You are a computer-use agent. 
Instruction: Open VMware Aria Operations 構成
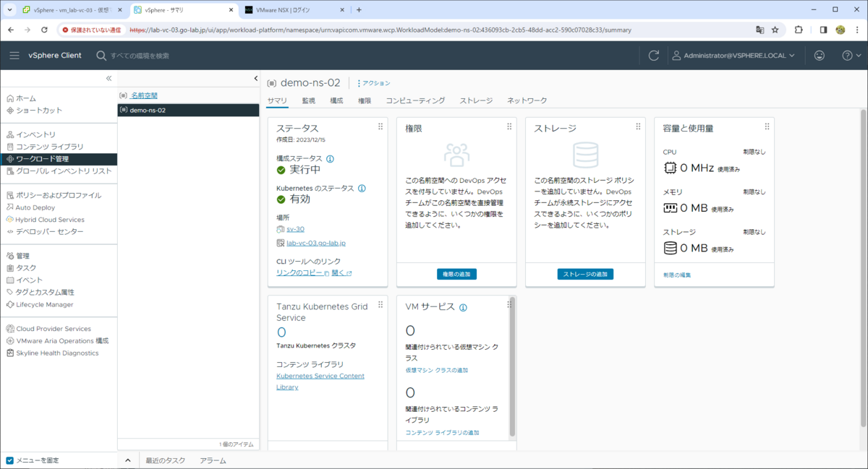(x=62, y=341)
